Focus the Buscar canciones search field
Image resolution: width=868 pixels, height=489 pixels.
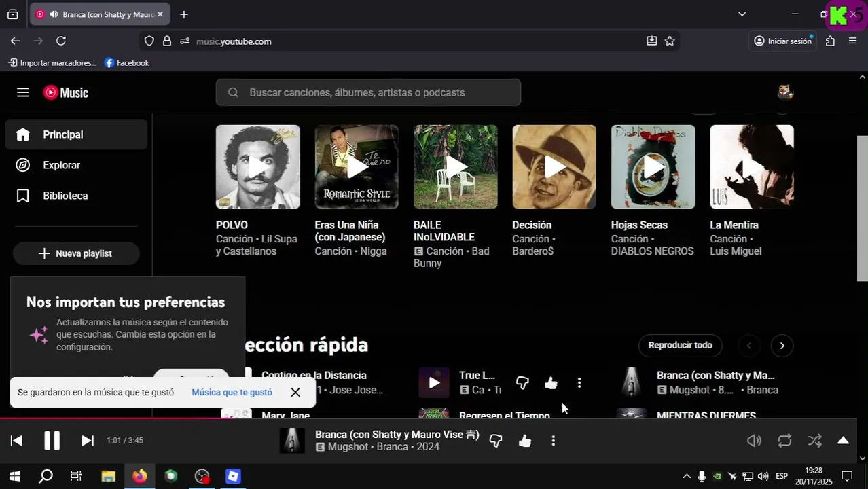[368, 92]
